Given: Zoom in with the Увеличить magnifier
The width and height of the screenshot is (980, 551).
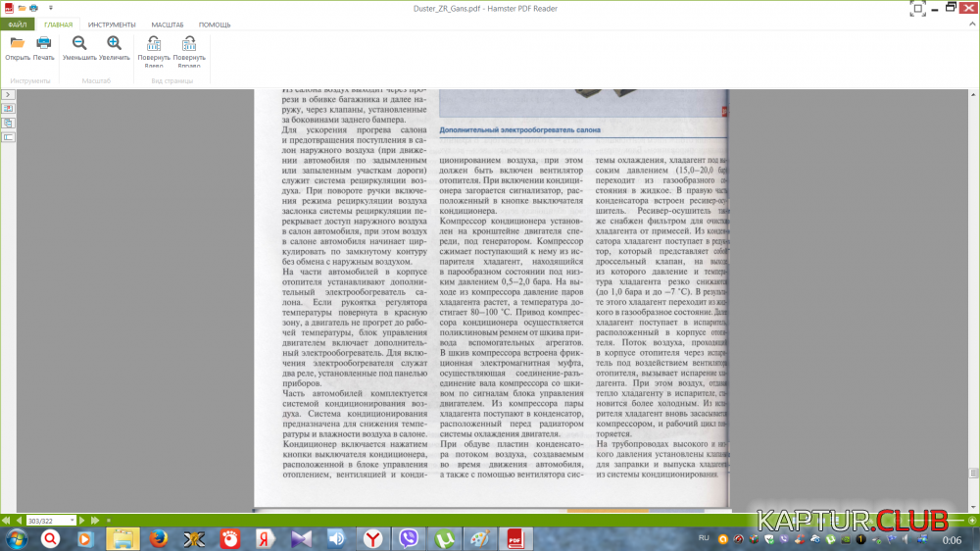Looking at the screenshot, I should pyautogui.click(x=115, y=43).
